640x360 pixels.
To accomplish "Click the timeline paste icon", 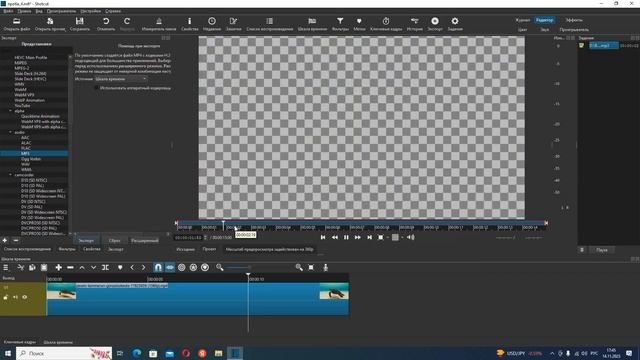I will [x=44, y=267].
